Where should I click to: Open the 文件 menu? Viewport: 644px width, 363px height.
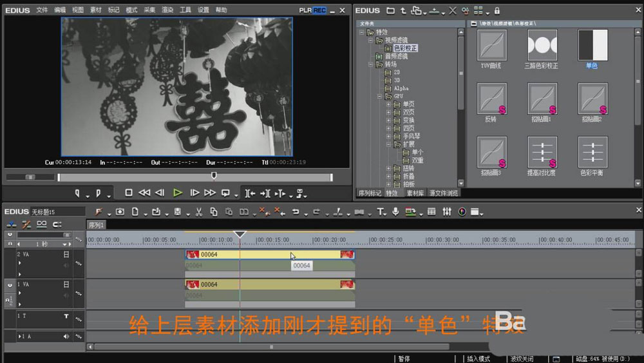tap(42, 10)
